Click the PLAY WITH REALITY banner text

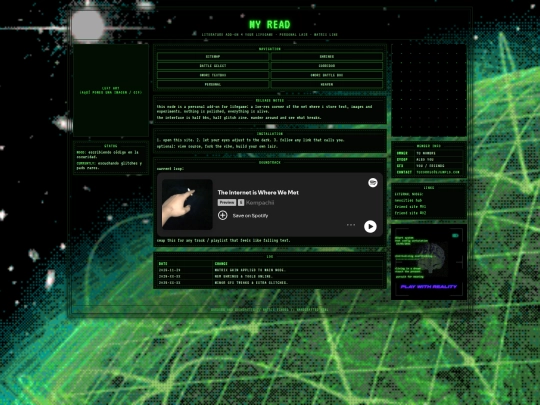429,287
